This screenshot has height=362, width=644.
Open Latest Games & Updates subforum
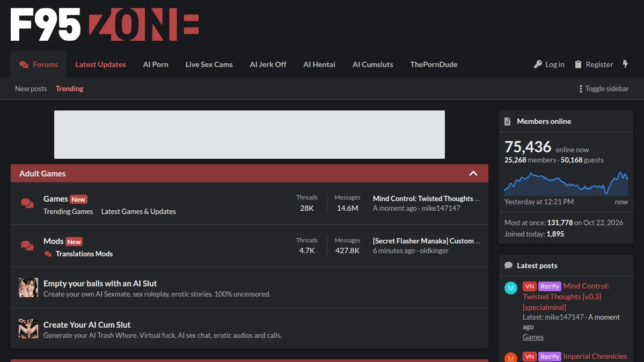click(x=138, y=211)
